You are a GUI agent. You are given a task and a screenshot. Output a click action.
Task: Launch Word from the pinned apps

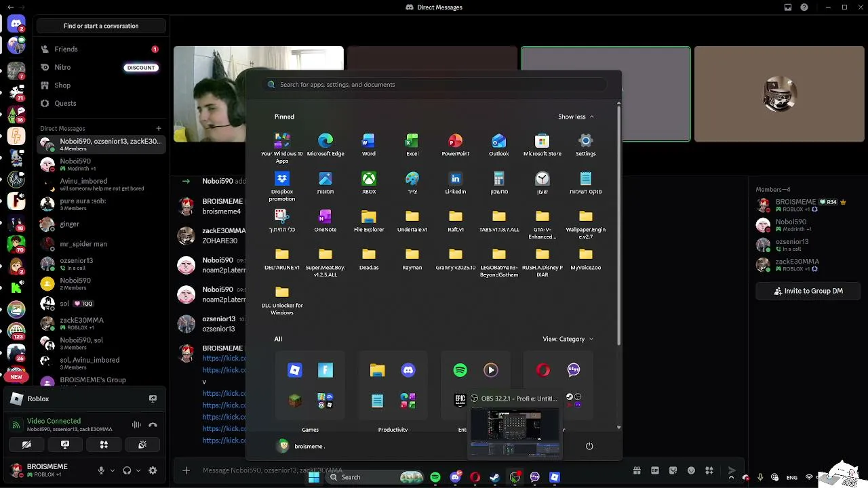pos(369,144)
